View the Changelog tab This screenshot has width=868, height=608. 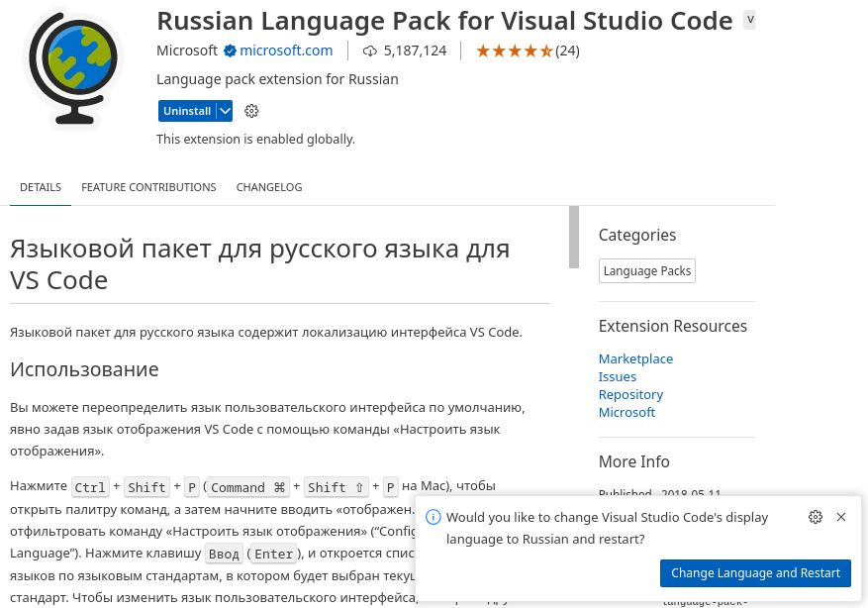pyautogui.click(x=269, y=187)
